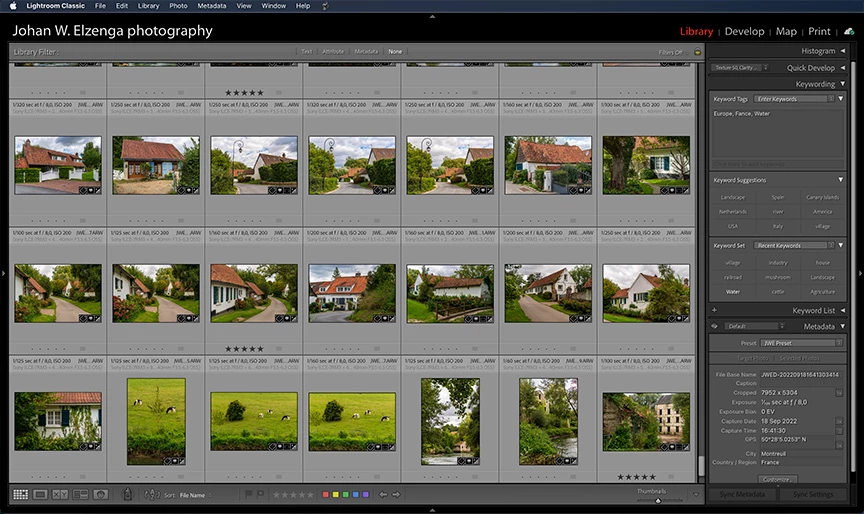Select the Painter spray can tool

(x=127, y=494)
